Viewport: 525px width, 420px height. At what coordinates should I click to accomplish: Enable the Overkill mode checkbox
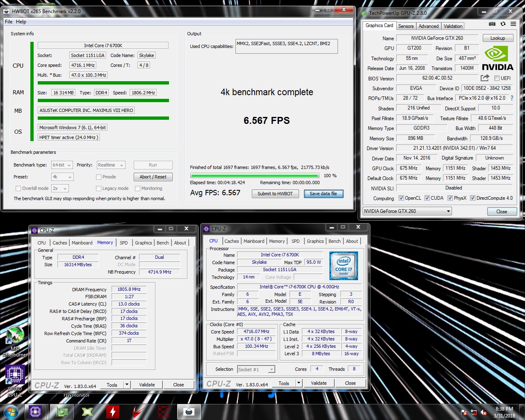click(x=18, y=188)
